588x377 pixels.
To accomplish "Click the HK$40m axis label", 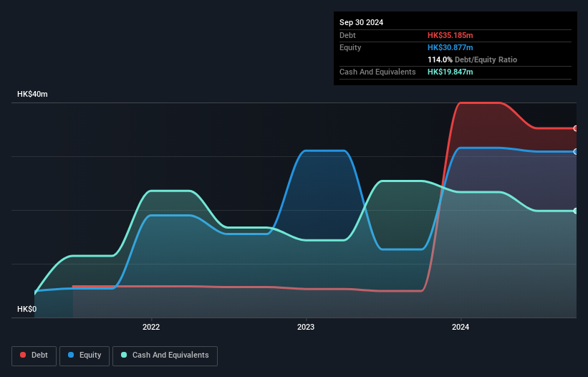I will (32, 94).
